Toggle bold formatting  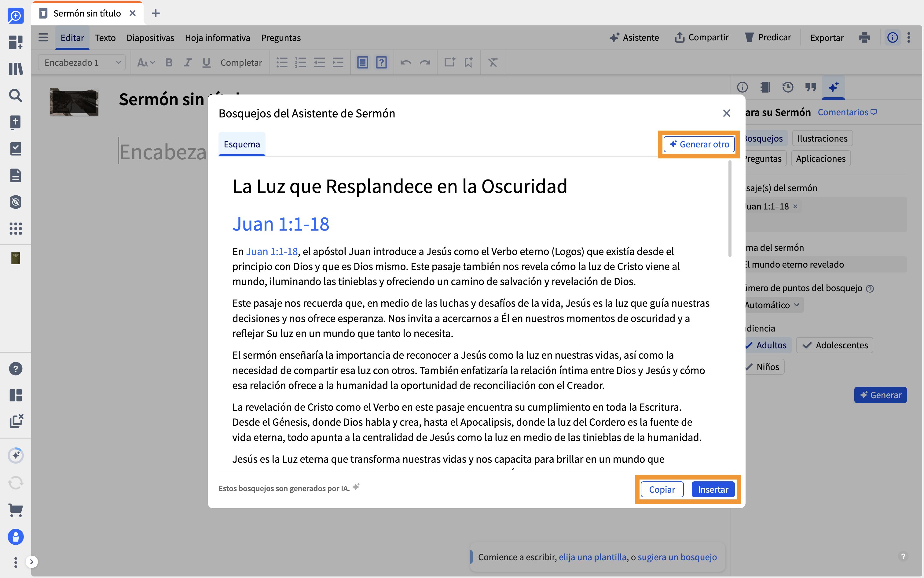(169, 62)
